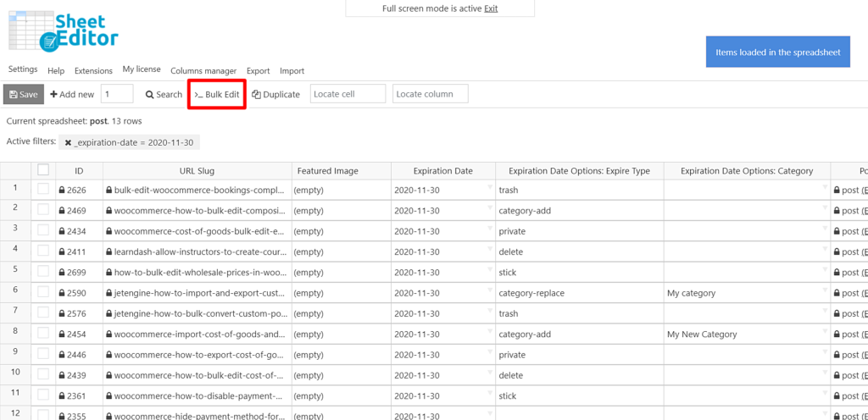
Task: Click lock icon beside ID 2576
Action: (x=62, y=313)
